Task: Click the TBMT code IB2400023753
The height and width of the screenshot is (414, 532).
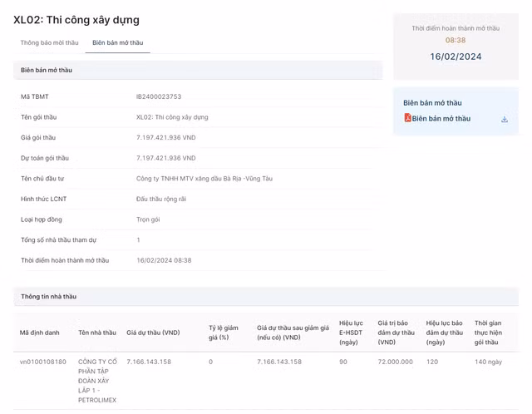Action: pyautogui.click(x=159, y=96)
